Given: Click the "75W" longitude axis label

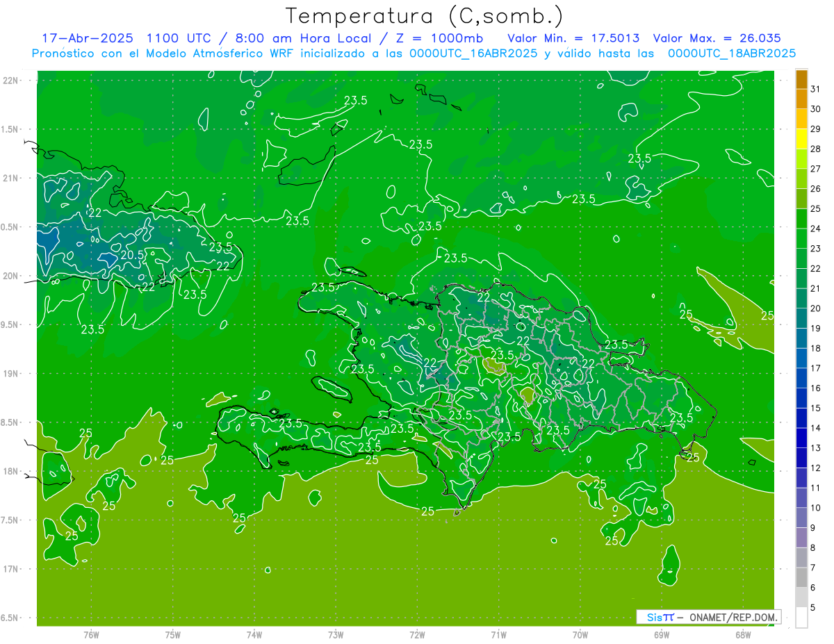Looking at the screenshot, I should (173, 635).
